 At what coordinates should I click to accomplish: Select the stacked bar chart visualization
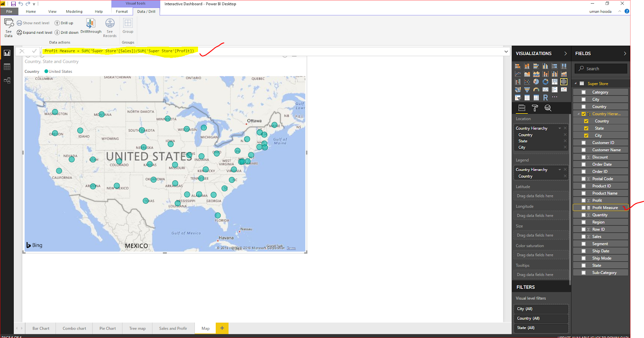coord(518,66)
